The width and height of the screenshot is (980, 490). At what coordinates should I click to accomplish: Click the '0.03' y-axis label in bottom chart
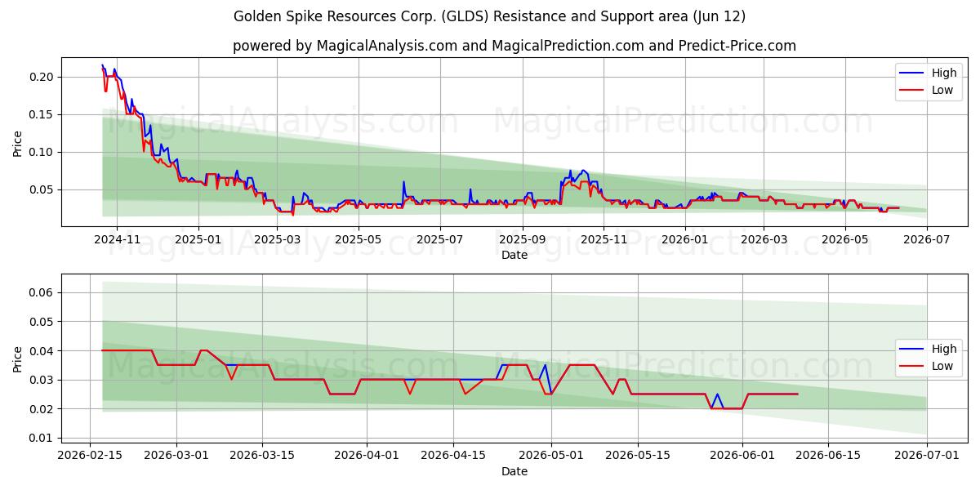[x=42, y=380]
